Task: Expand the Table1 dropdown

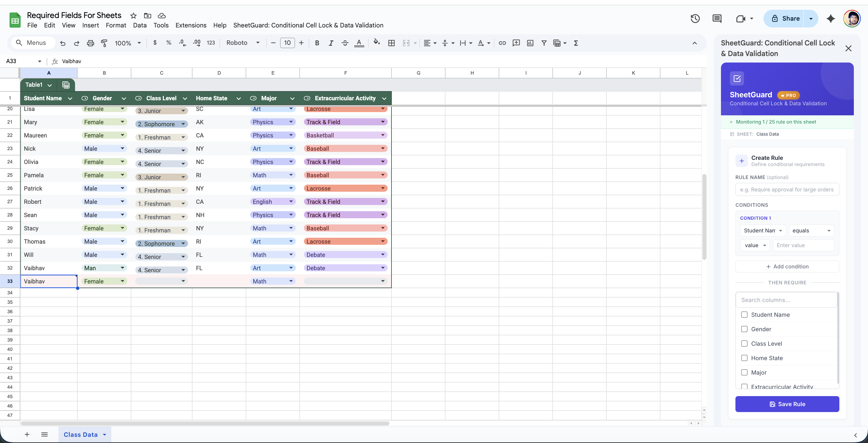Action: point(50,84)
